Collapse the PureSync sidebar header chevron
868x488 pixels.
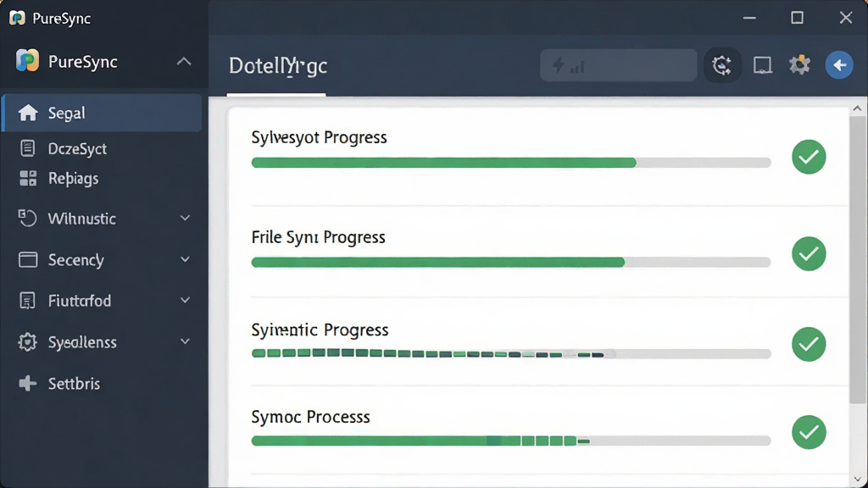(184, 61)
